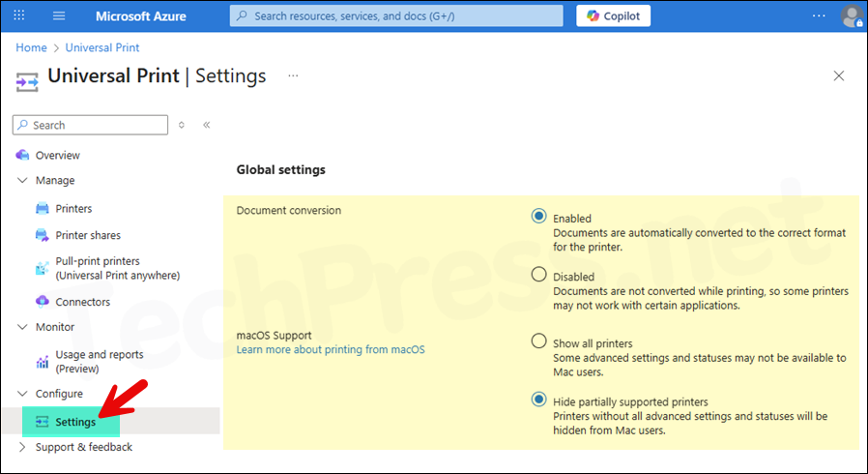The height and width of the screenshot is (474, 868).
Task: Open the Printers menu item
Action: pyautogui.click(x=73, y=209)
